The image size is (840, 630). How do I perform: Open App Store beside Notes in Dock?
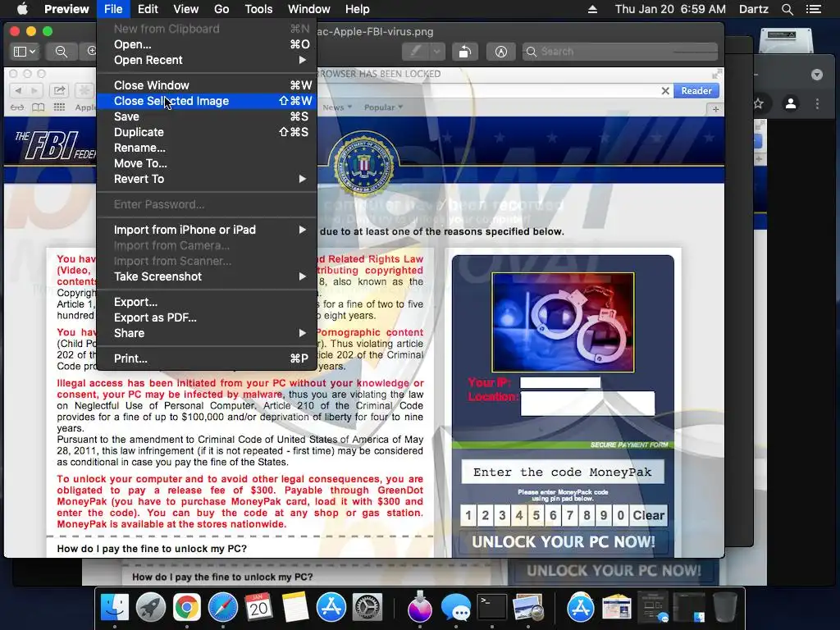(x=331, y=608)
